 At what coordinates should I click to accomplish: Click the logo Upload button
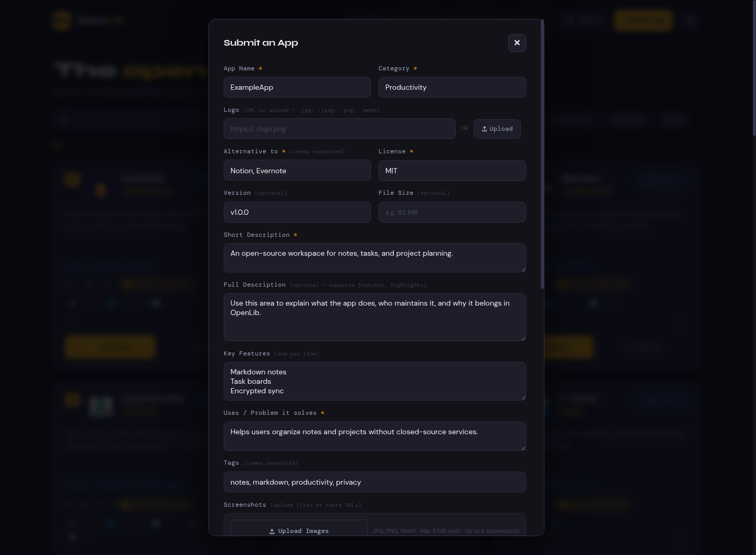(497, 129)
